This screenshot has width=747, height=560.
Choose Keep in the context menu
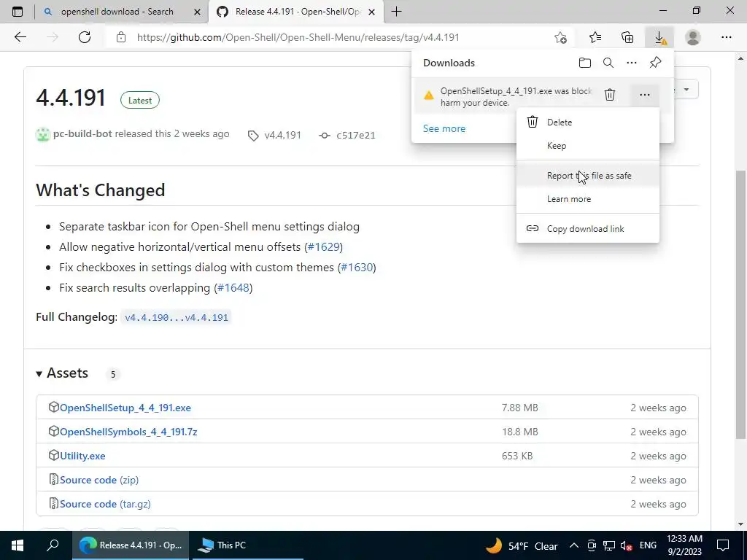click(x=588, y=146)
